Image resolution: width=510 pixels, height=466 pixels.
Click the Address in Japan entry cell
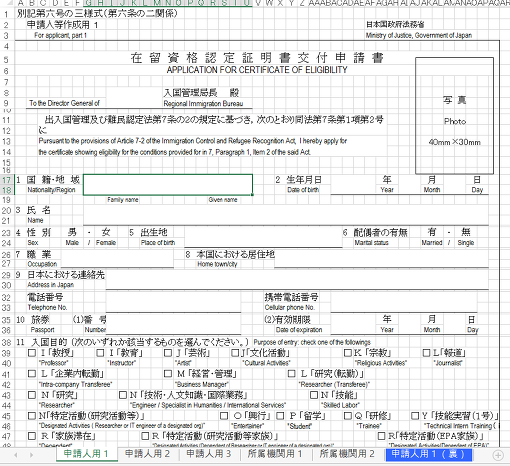[297, 279]
